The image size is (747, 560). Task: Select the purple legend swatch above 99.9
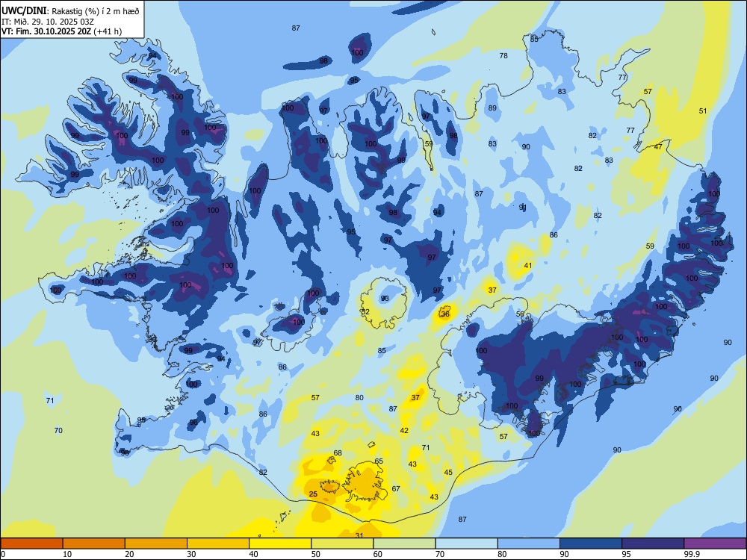[715, 544]
